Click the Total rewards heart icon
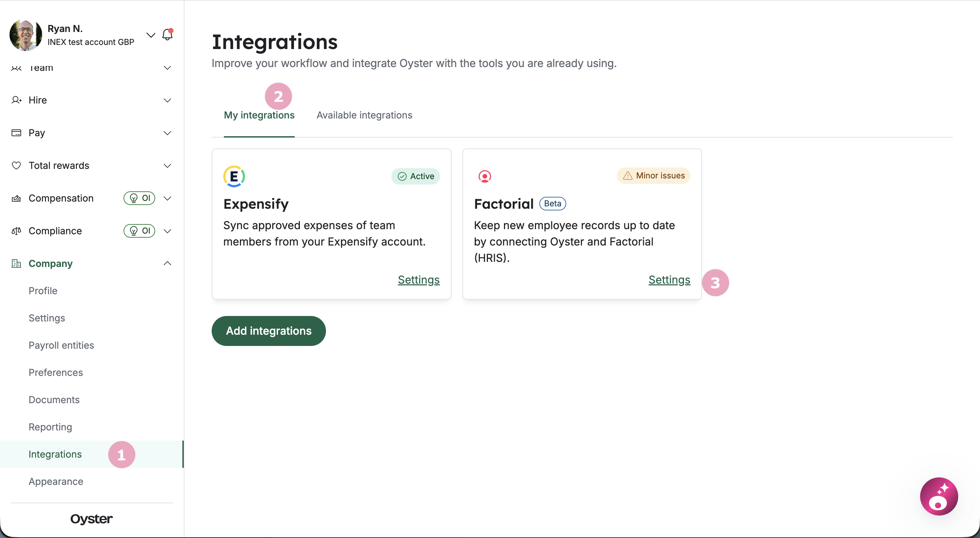Screen dimensions: 980x538 (16, 165)
